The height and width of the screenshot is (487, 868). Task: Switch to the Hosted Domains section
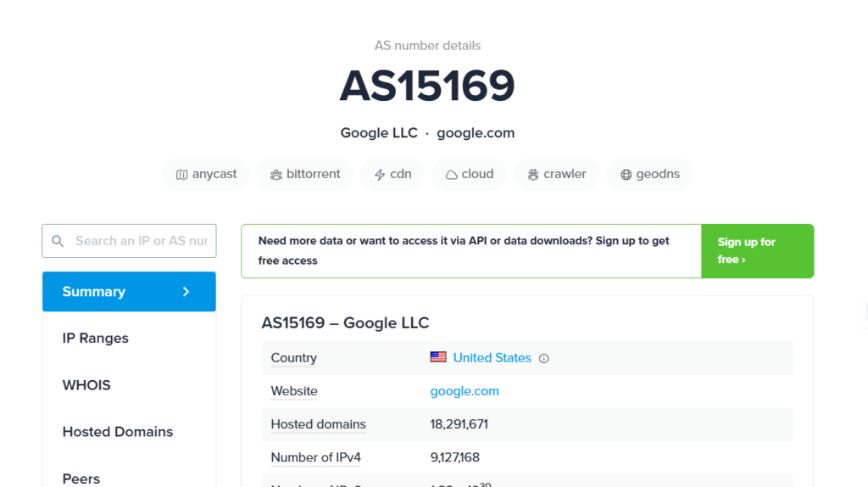[x=117, y=432]
